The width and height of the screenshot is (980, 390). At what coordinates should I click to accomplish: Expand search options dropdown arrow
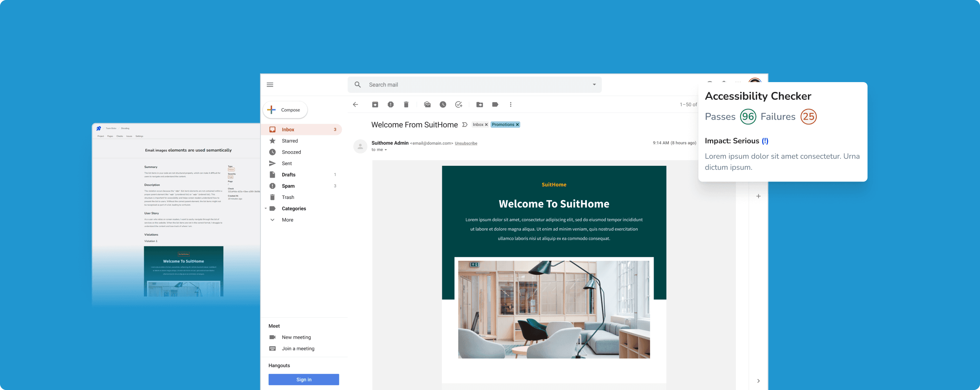click(x=594, y=84)
